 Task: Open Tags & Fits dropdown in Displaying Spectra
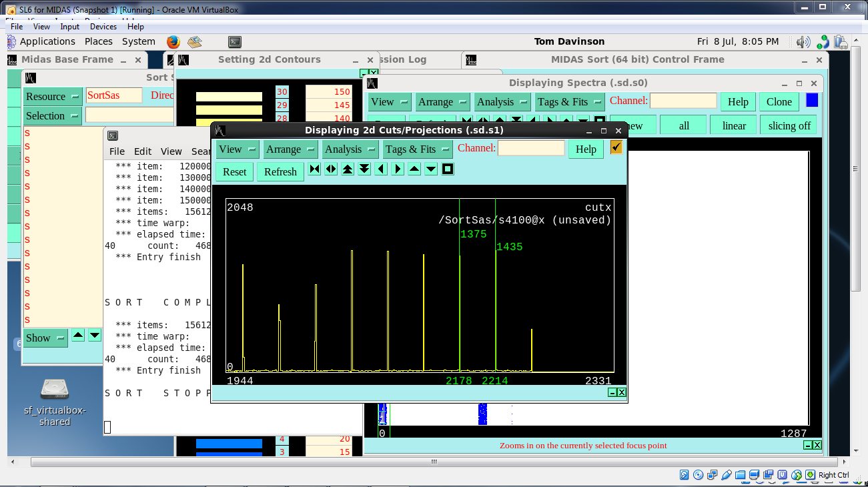point(569,102)
